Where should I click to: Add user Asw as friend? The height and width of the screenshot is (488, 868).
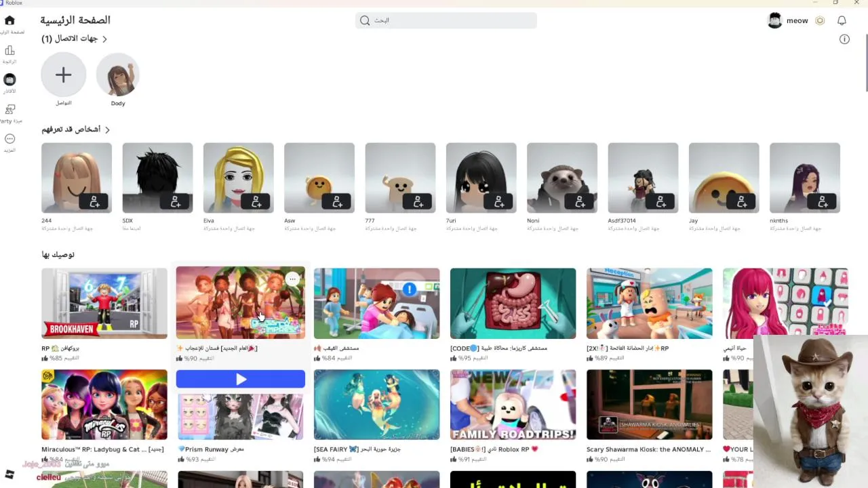pyautogui.click(x=337, y=201)
